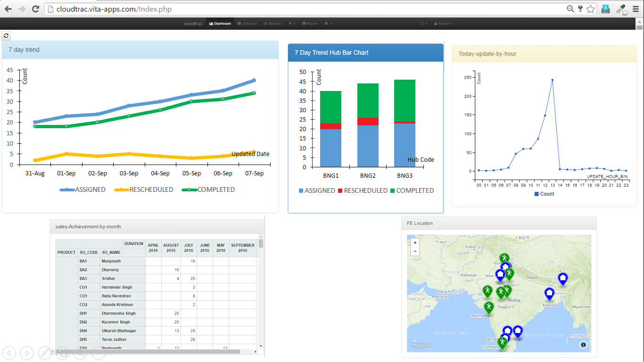Click the map attribution info icon
The height and width of the screenshot is (362, 644).
click(583, 345)
